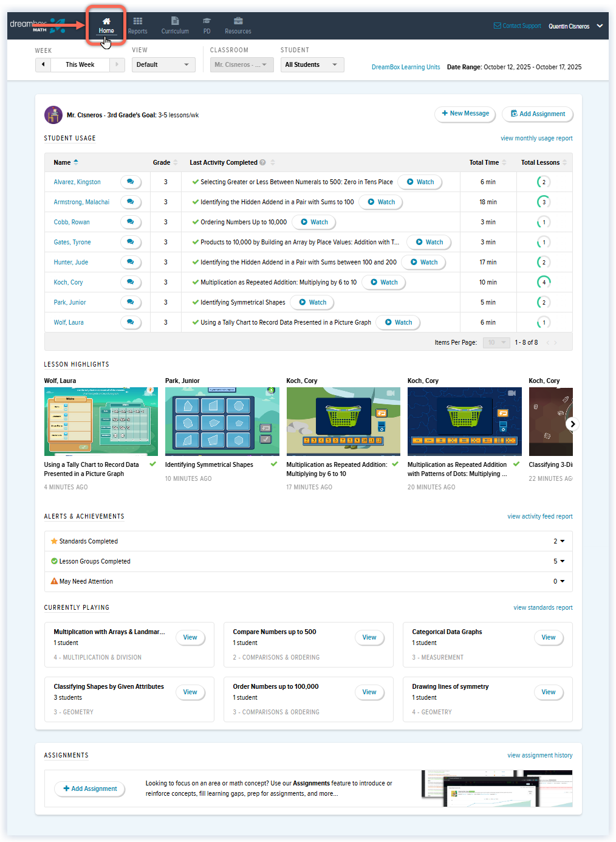Open Koch, Cory student link
The image size is (616, 842).
68,282
